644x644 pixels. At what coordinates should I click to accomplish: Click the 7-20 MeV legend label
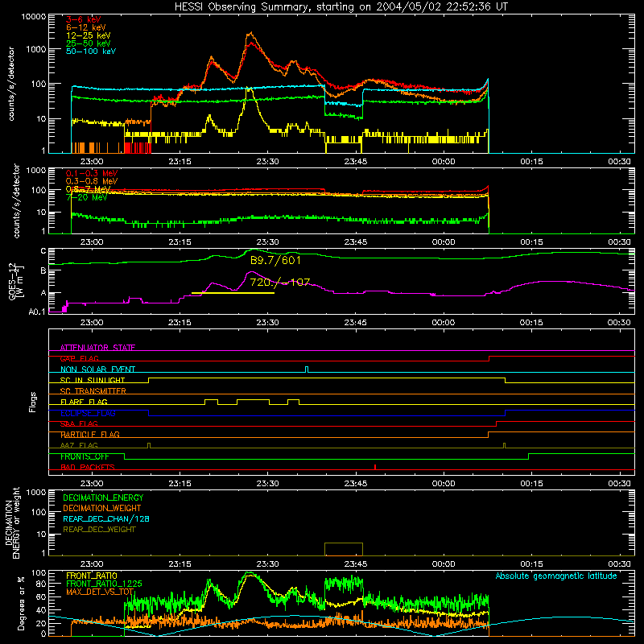(87, 197)
